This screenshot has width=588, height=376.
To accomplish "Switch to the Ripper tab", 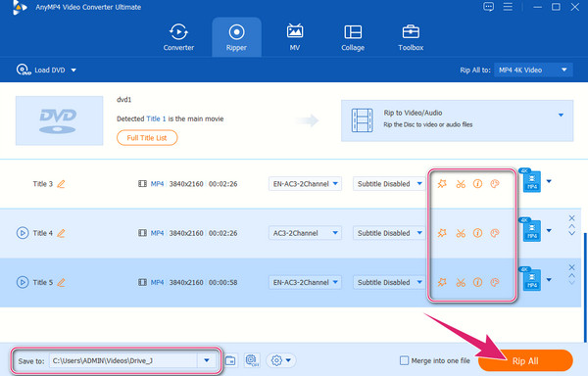I will pyautogui.click(x=236, y=37).
